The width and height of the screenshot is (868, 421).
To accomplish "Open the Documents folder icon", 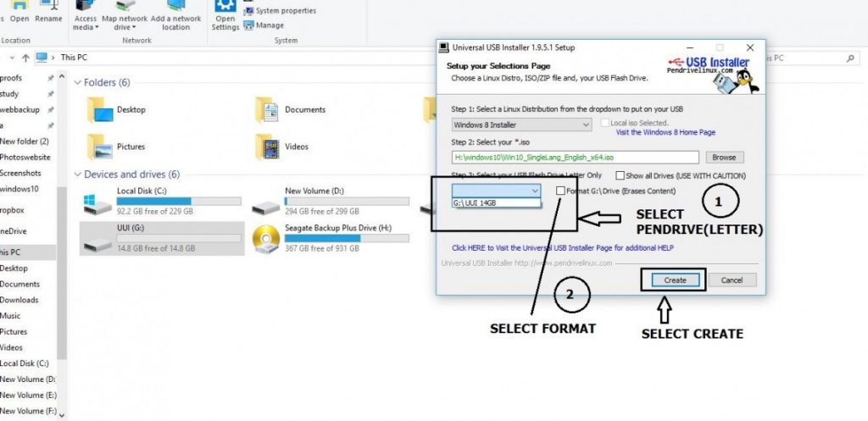I will tap(269, 110).
